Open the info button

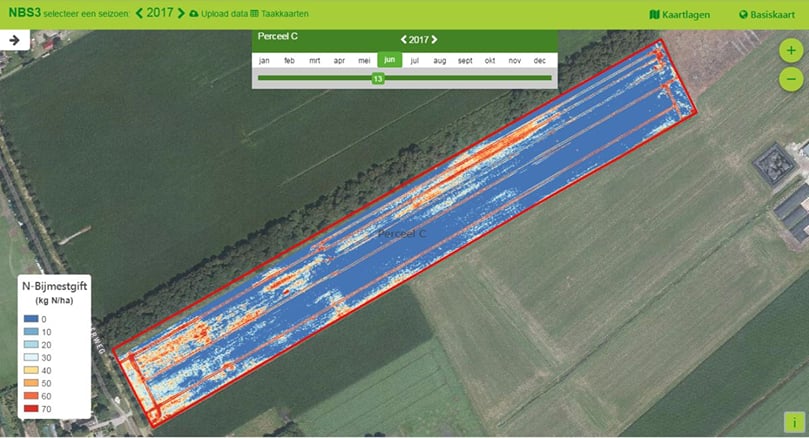pos(794,423)
